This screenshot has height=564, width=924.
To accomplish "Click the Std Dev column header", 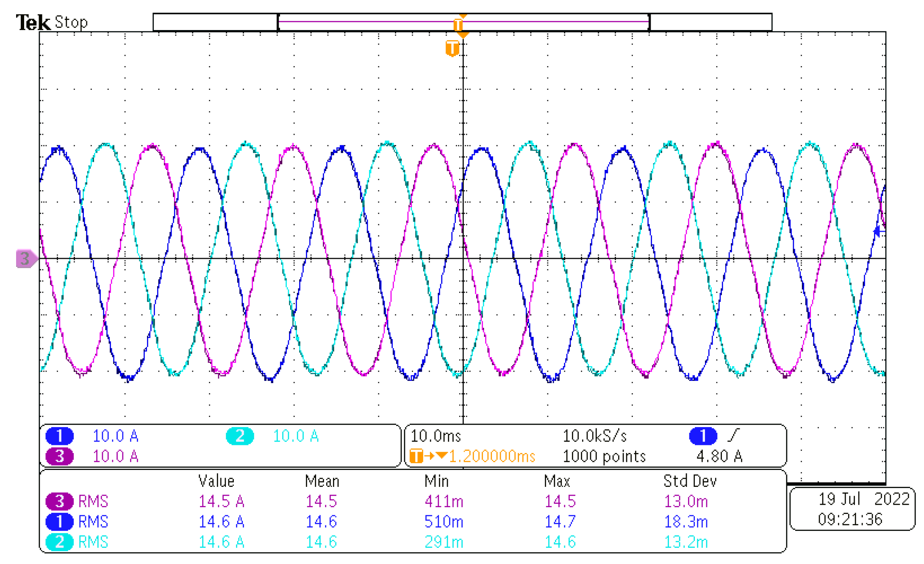I will (x=689, y=481).
